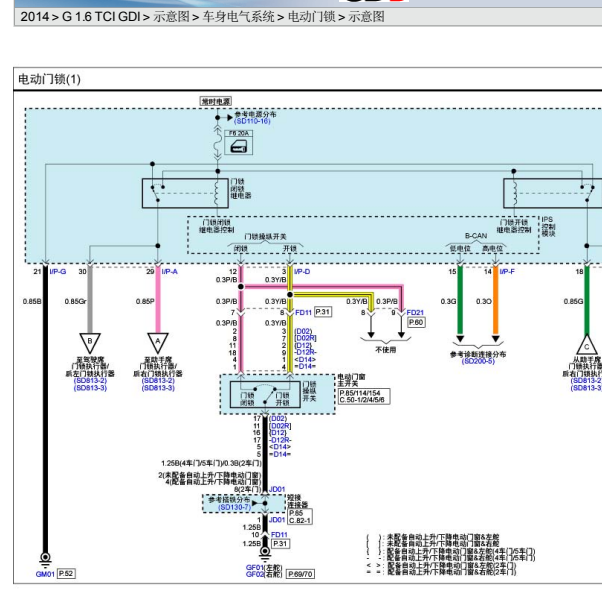The width and height of the screenshot is (602, 599).
Task: Click the door icon beside fuse F6 20A
Action: pos(238,146)
